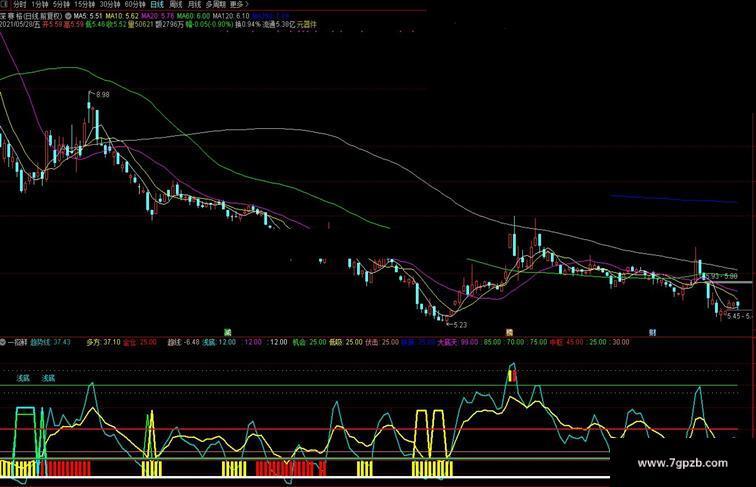
Task: Expand the 更多 periods menu
Action: pyautogui.click(x=239, y=4)
